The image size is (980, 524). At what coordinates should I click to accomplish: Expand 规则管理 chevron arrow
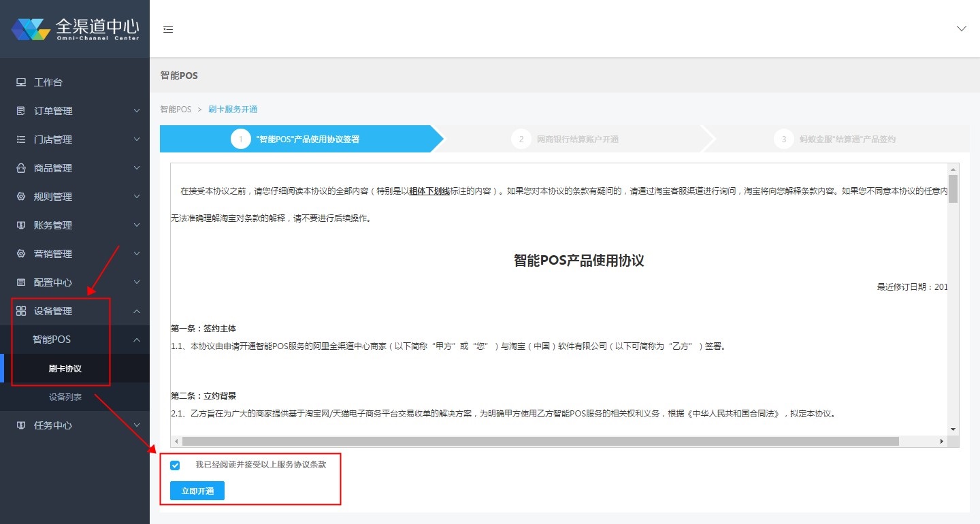(137, 197)
